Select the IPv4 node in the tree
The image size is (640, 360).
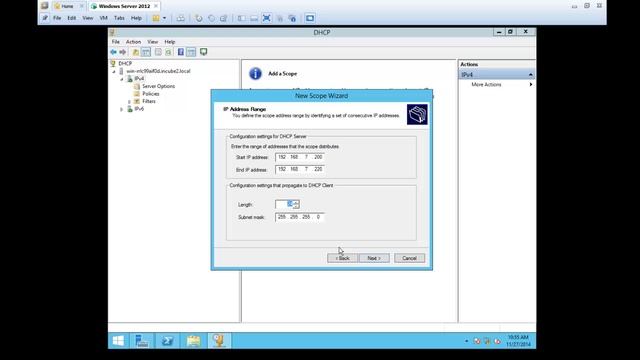[139, 78]
